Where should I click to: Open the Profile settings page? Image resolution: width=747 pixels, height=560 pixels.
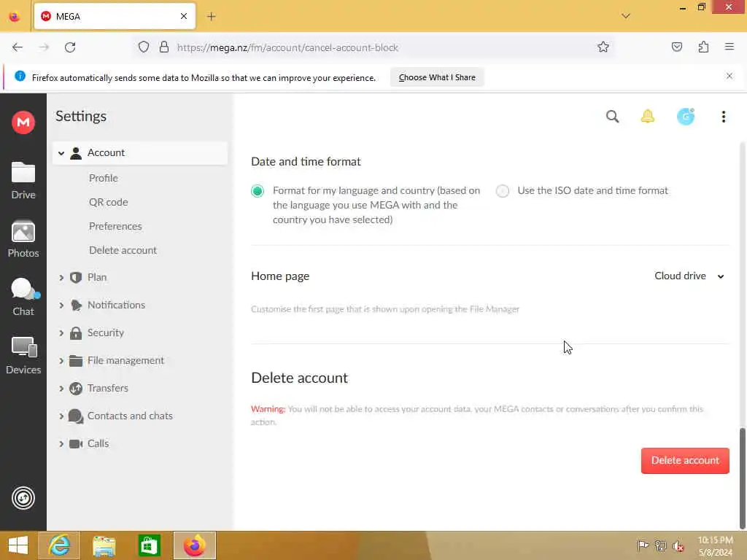point(104,178)
